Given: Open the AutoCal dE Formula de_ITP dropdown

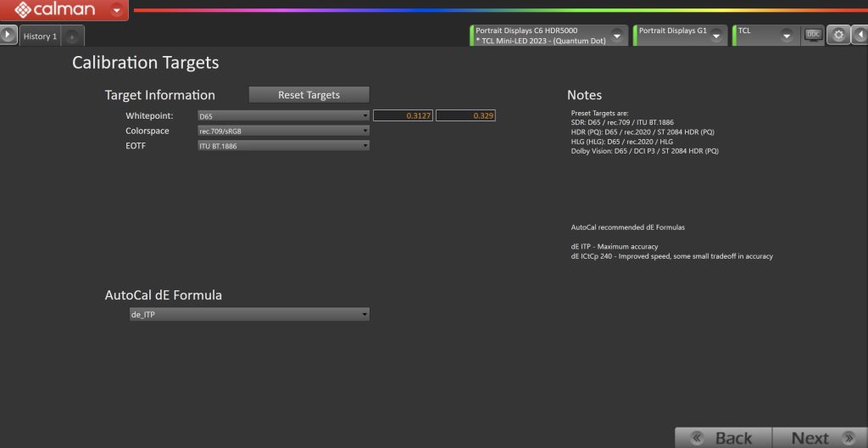Looking at the screenshot, I should (x=249, y=315).
